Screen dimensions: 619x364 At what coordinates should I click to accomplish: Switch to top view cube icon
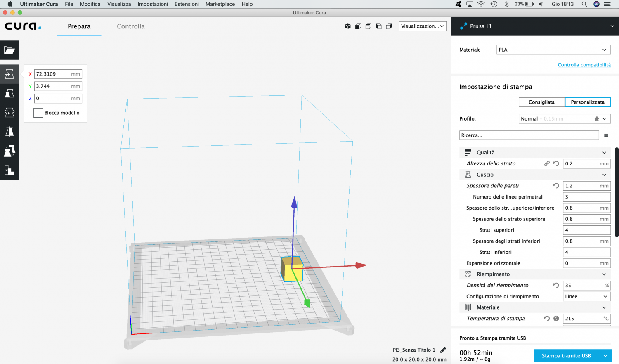pyautogui.click(x=369, y=26)
